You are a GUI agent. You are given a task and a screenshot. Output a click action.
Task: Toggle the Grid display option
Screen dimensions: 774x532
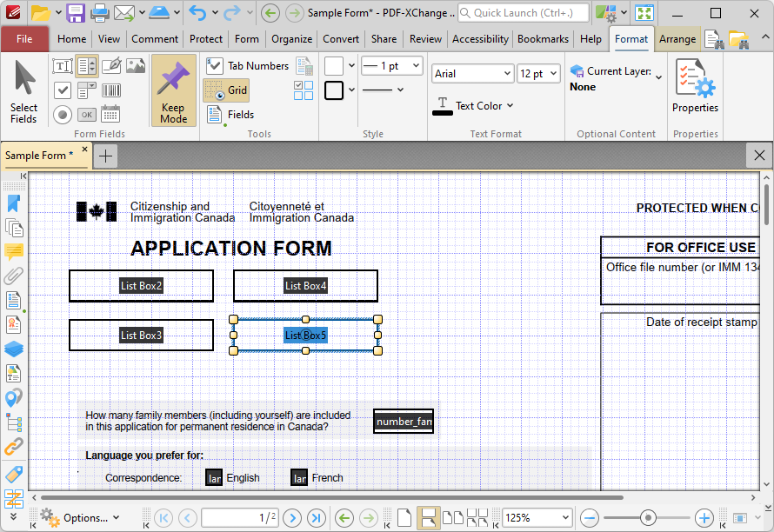point(226,90)
